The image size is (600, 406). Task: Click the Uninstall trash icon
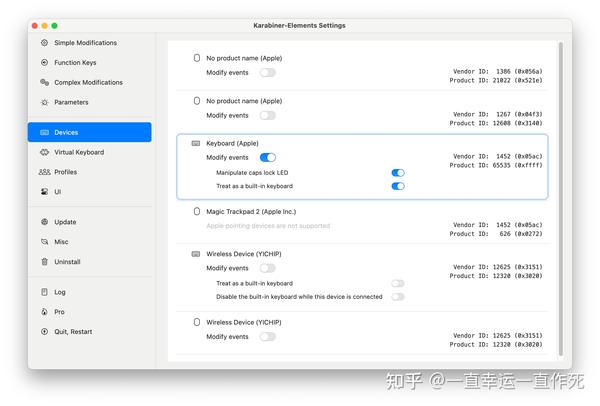(x=44, y=262)
